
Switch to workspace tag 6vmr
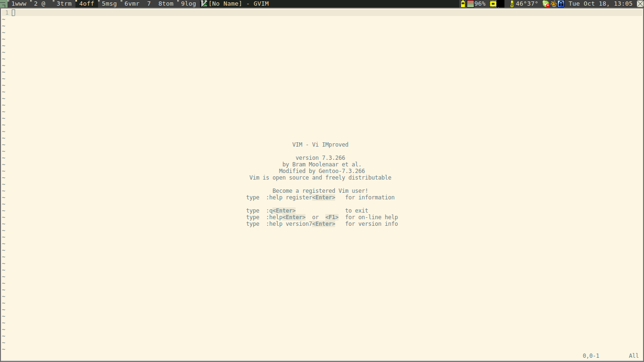(x=132, y=4)
